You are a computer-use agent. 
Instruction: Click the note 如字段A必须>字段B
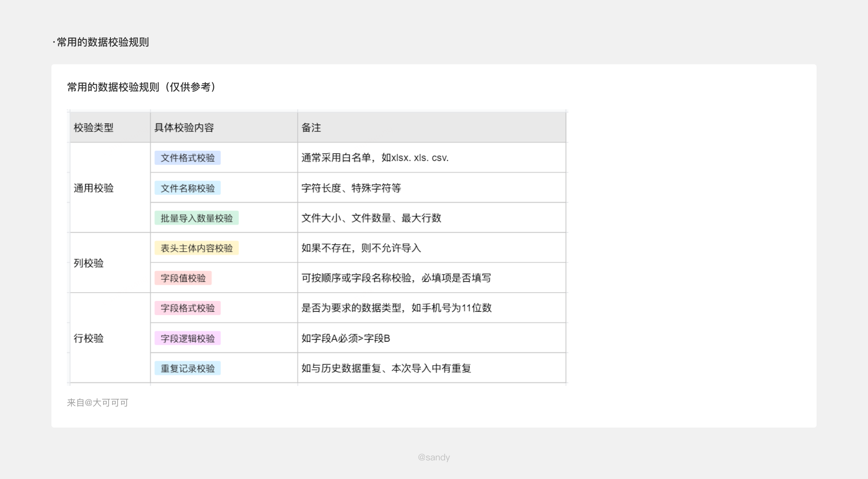(x=345, y=338)
